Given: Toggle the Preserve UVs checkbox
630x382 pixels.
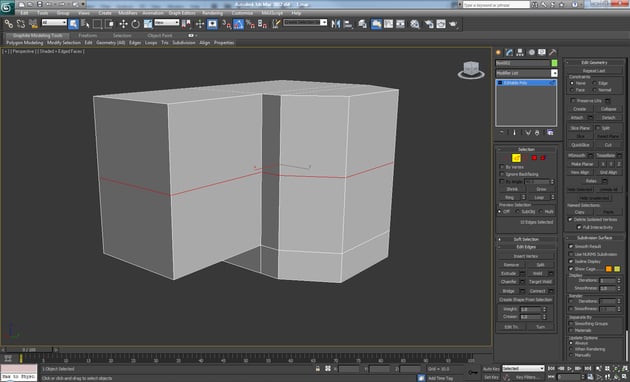Looking at the screenshot, I should pyautogui.click(x=573, y=100).
